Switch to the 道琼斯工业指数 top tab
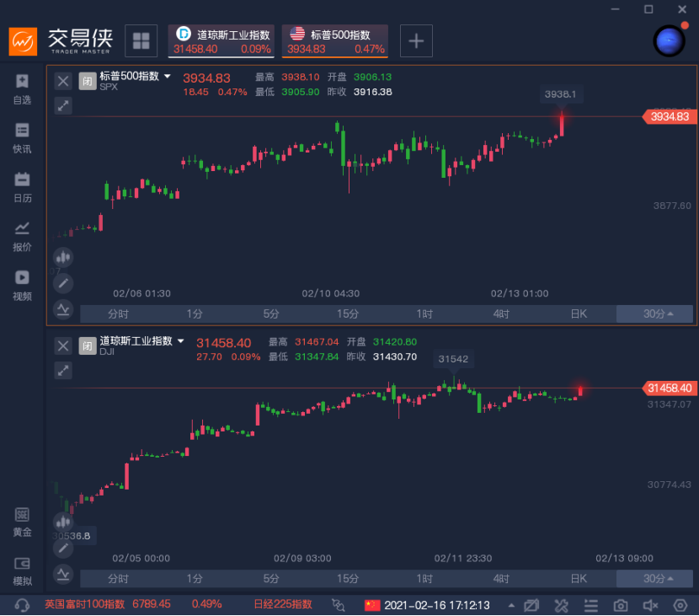This screenshot has height=616, width=699. (x=221, y=41)
